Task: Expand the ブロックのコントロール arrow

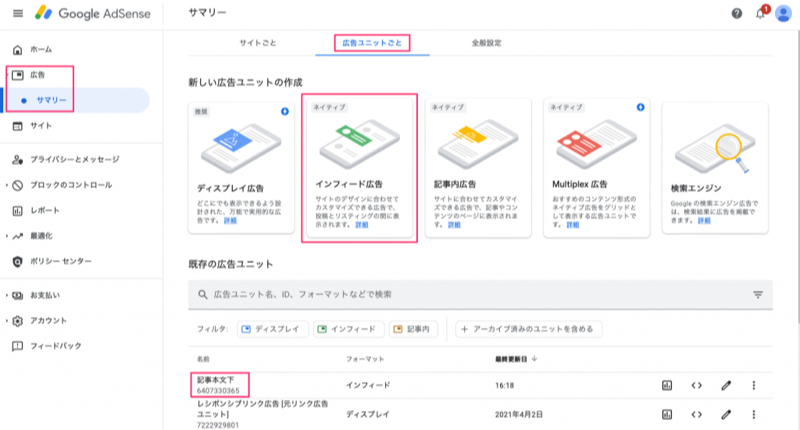Action: click(x=7, y=185)
